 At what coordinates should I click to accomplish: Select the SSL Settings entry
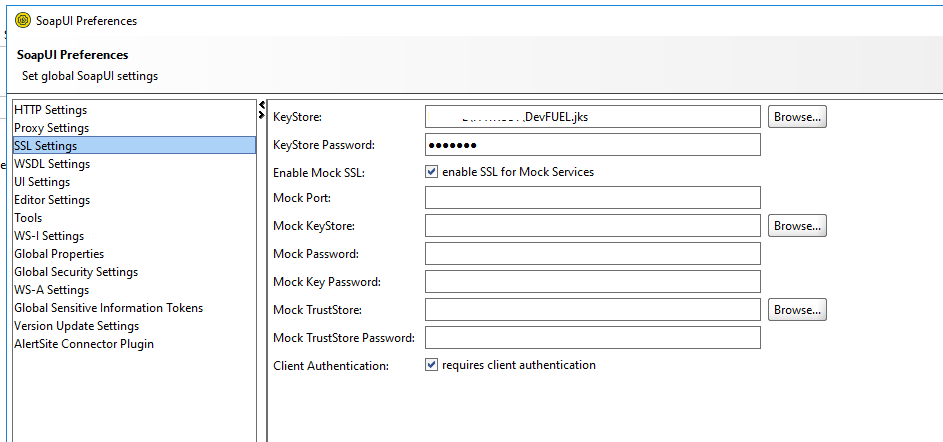134,146
